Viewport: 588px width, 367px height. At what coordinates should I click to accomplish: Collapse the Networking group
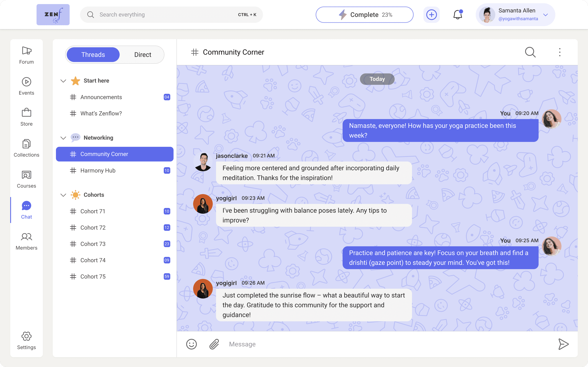pyautogui.click(x=63, y=138)
